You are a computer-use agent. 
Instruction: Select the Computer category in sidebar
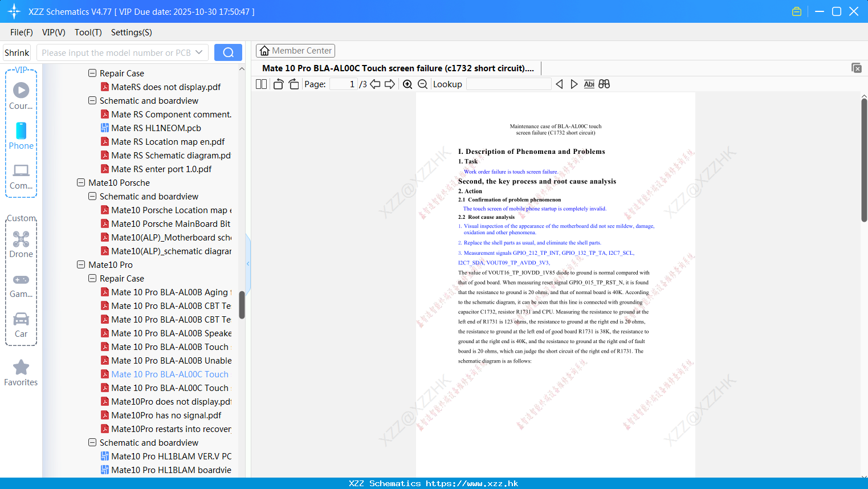pyautogui.click(x=21, y=176)
